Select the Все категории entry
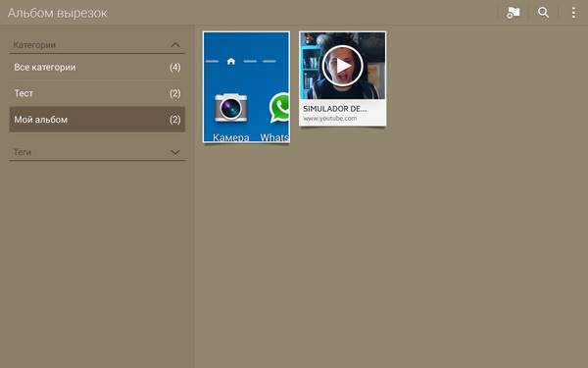 pos(97,67)
